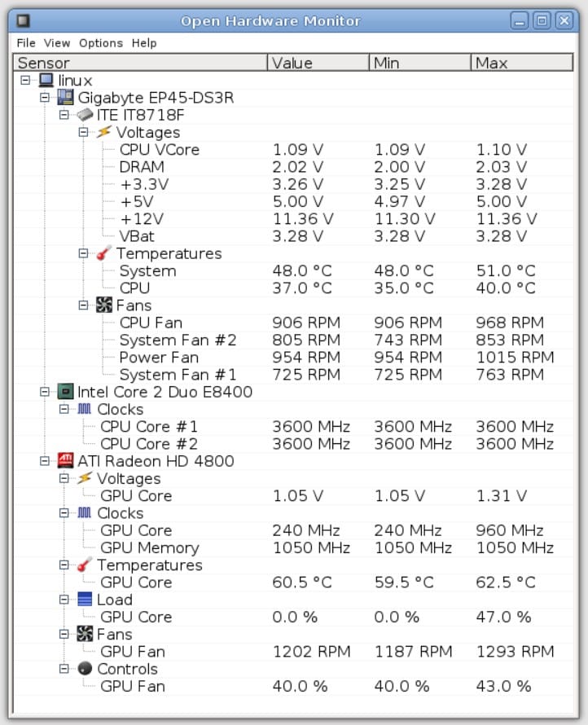Select the +3.3V row
This screenshot has width=588, height=725.
click(293, 184)
